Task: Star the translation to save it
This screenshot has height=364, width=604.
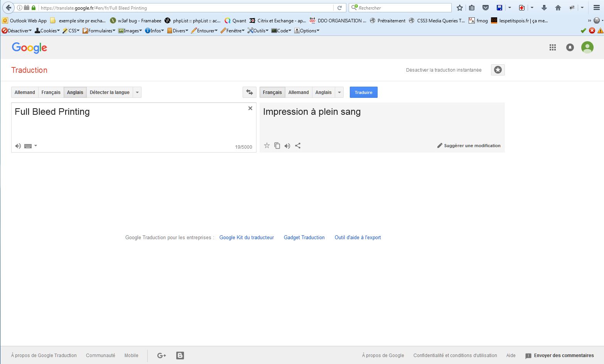Action: (x=267, y=146)
